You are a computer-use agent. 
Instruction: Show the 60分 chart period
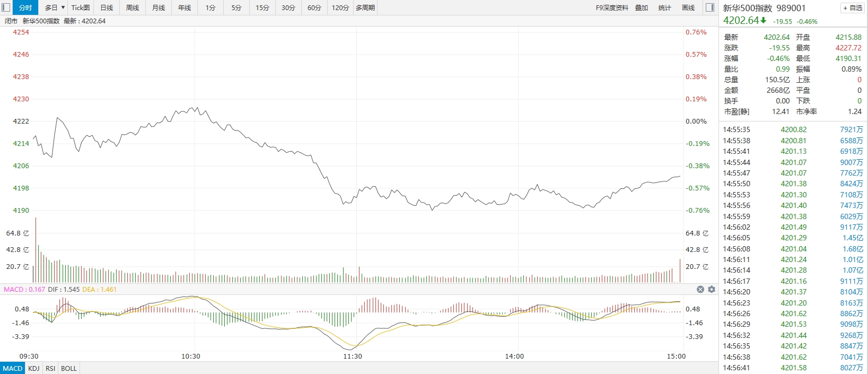click(x=314, y=7)
